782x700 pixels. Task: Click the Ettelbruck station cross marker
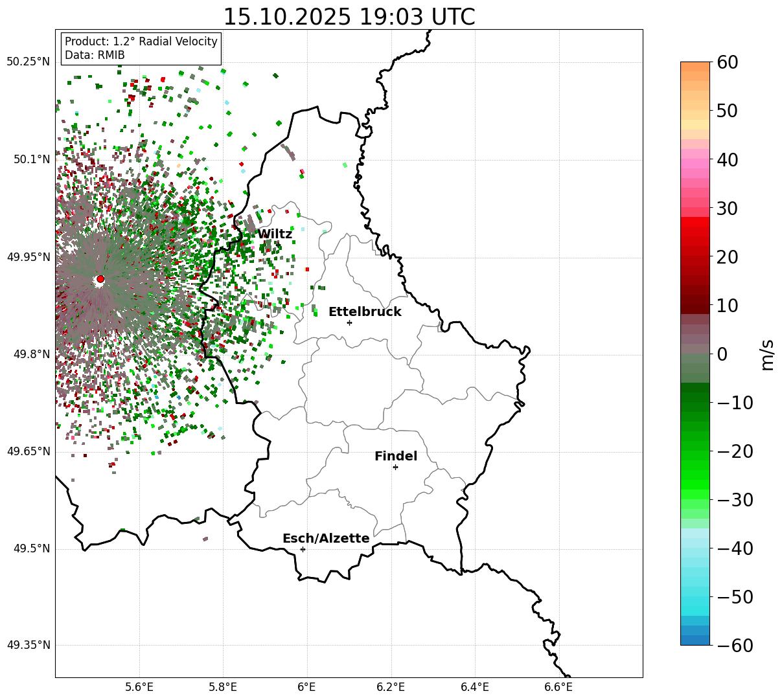pyautogui.click(x=349, y=322)
